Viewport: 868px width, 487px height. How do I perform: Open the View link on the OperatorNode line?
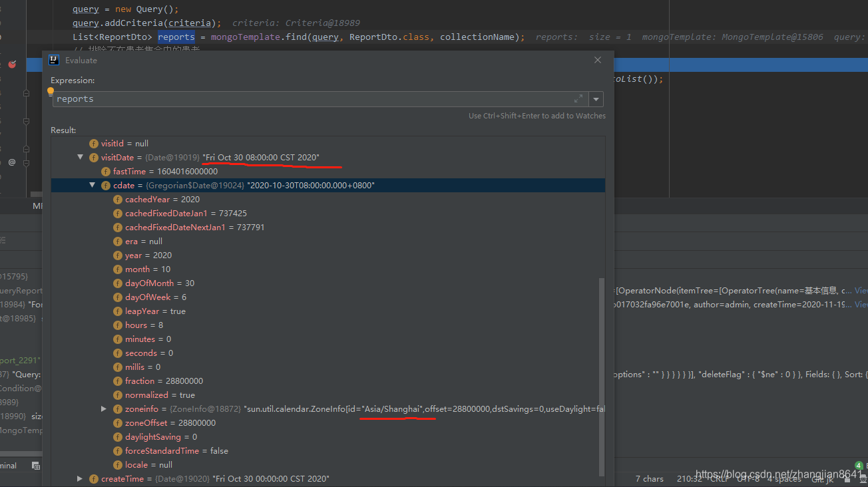[861, 290]
